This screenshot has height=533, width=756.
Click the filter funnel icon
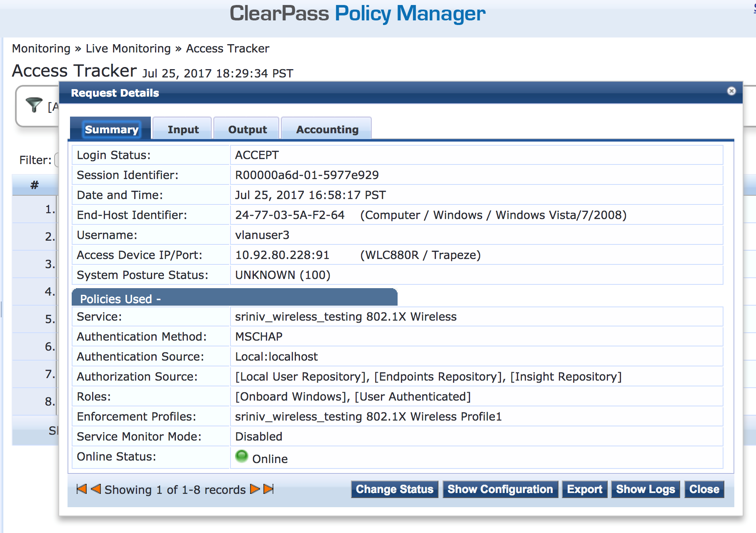click(x=34, y=105)
